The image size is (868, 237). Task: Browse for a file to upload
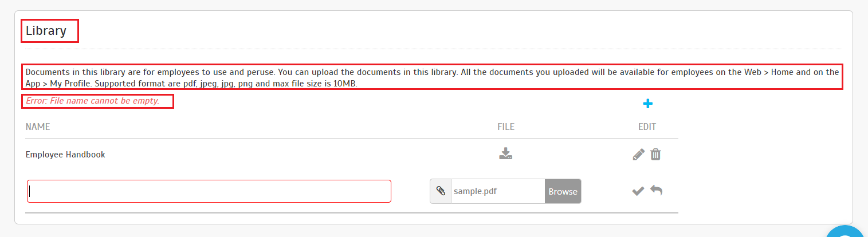563,191
